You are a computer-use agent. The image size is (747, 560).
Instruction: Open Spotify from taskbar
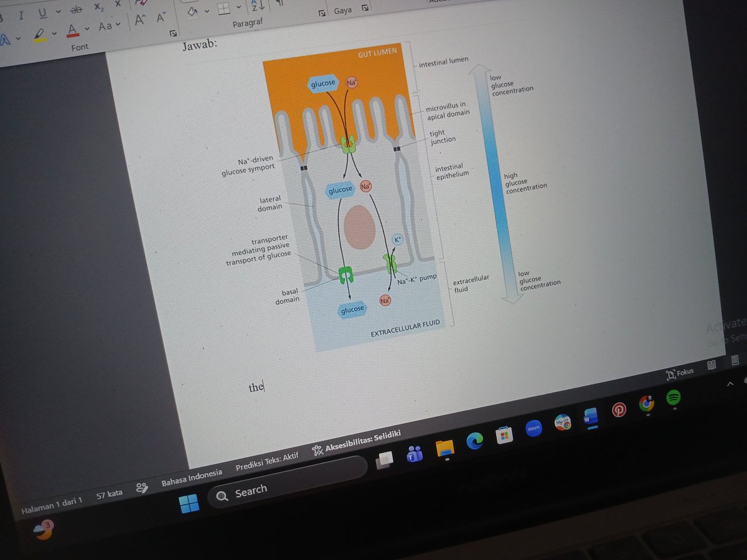click(674, 397)
